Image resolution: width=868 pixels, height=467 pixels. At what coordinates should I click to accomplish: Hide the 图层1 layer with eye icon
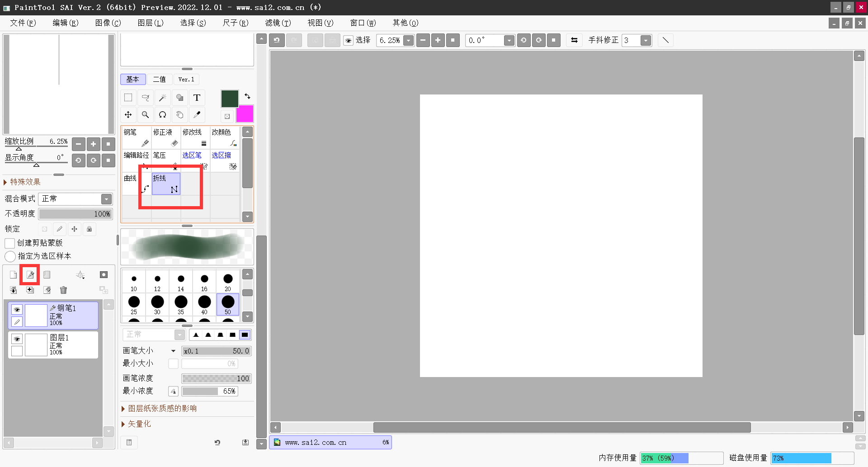17,339
